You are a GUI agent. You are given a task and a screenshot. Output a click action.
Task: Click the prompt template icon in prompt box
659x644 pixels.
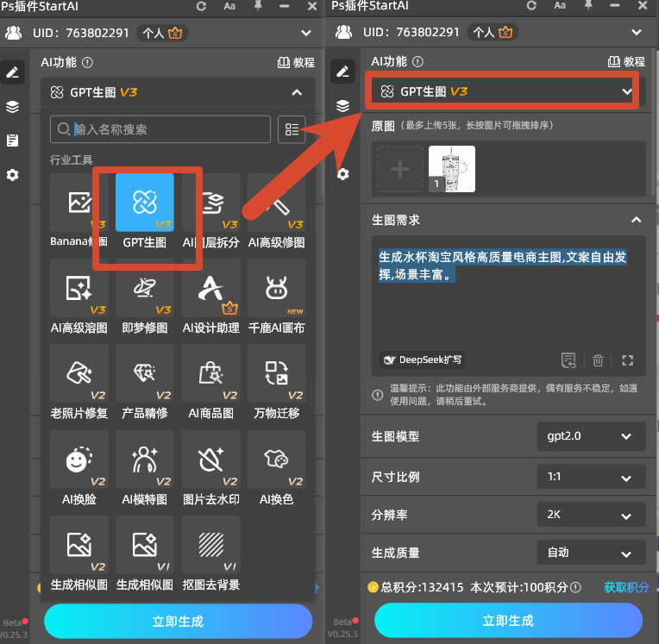point(568,360)
